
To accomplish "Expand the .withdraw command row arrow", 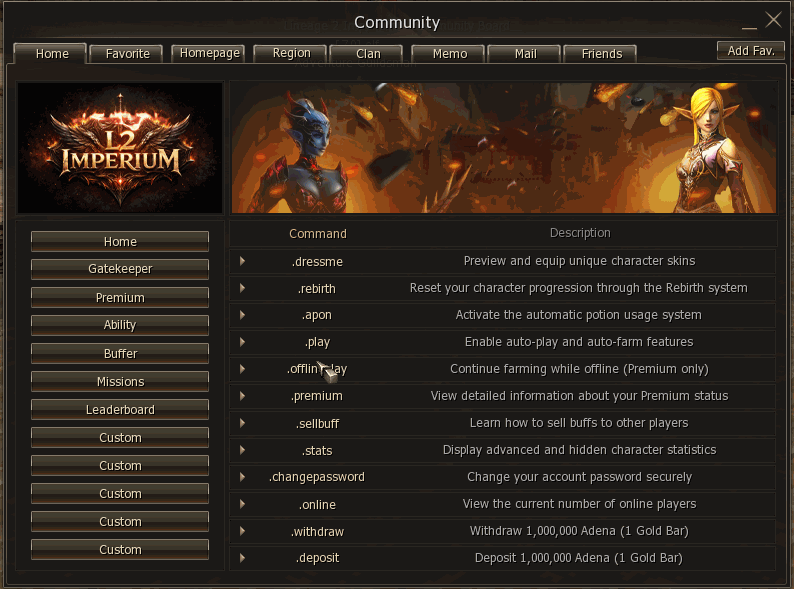I will [x=243, y=531].
